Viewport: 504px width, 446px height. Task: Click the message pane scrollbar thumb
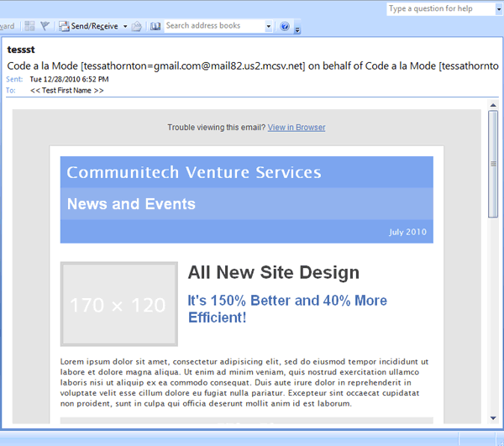point(493,164)
